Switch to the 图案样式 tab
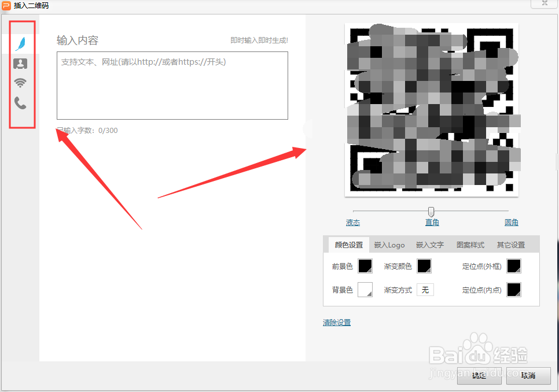 [470, 245]
